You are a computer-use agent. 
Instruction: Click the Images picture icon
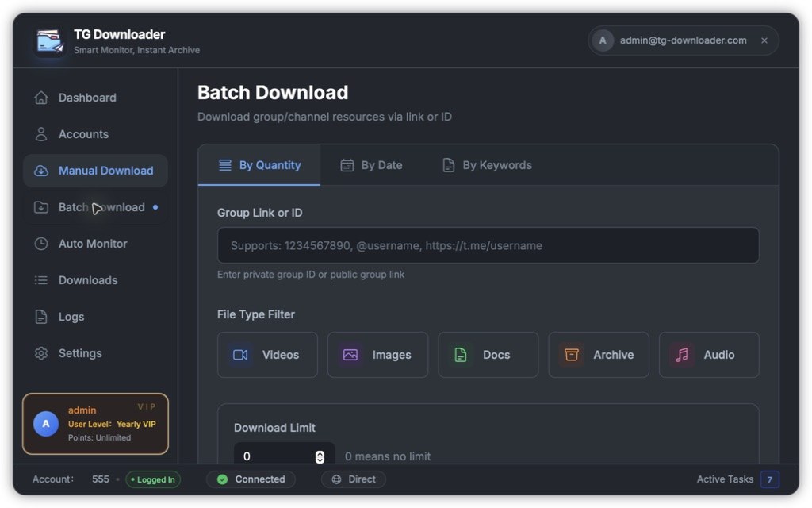coord(350,355)
